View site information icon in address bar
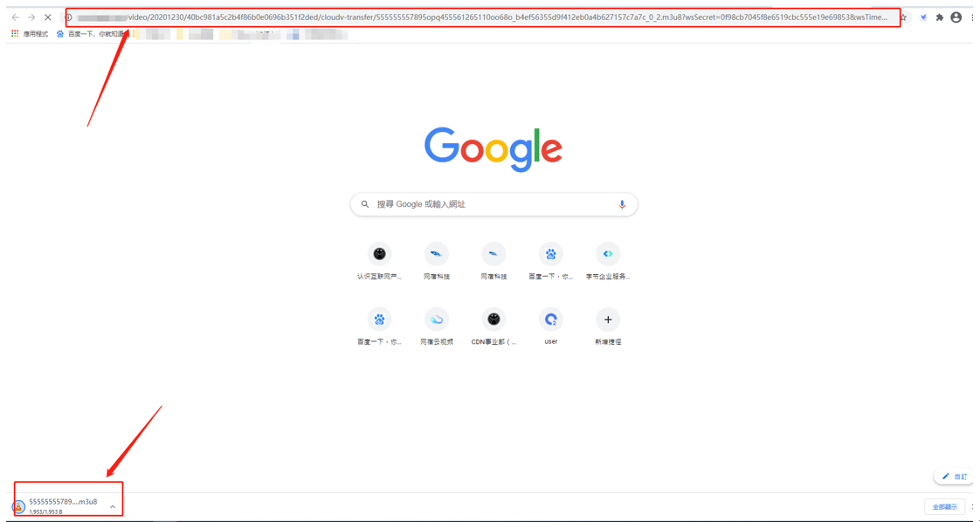The height and width of the screenshot is (522, 980). [x=69, y=17]
